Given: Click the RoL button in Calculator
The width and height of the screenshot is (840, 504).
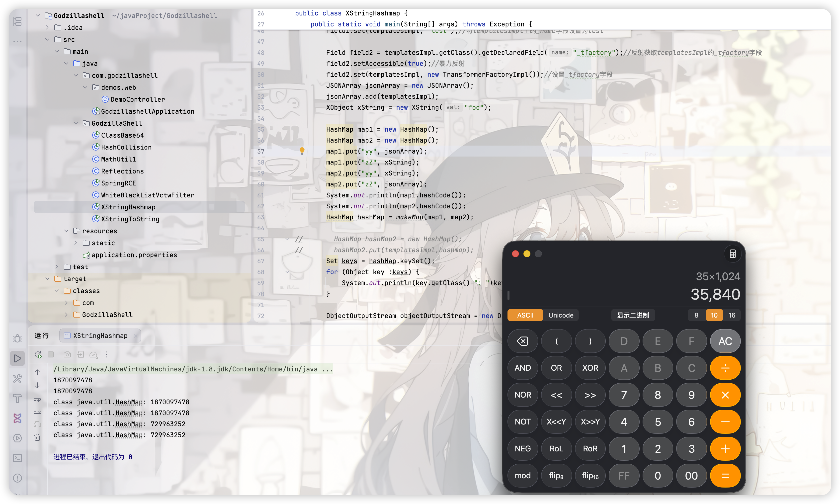Looking at the screenshot, I should 556,449.
